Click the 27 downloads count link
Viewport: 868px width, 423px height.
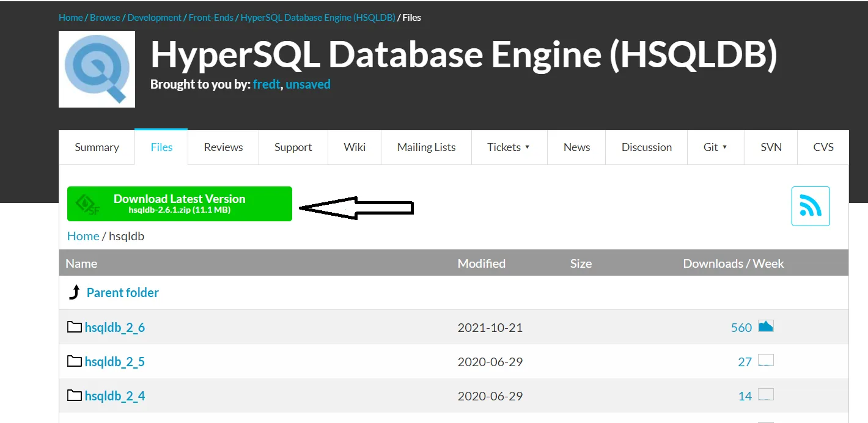tap(745, 362)
